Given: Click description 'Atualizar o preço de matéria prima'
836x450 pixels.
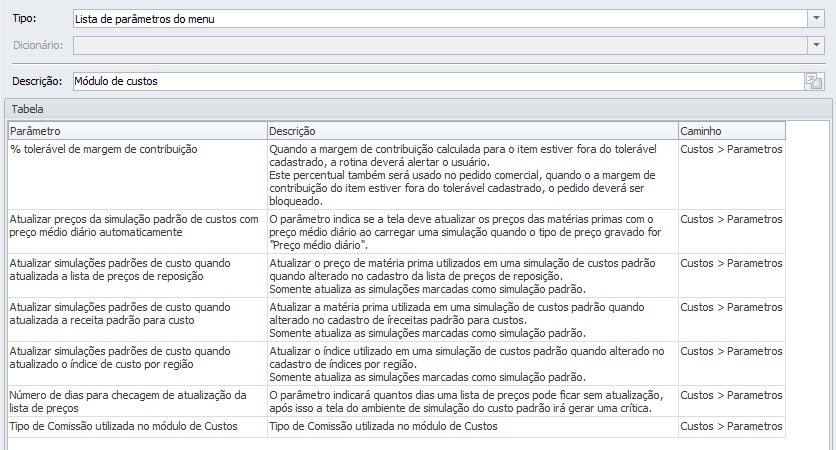Looking at the screenshot, I should click(472, 276).
